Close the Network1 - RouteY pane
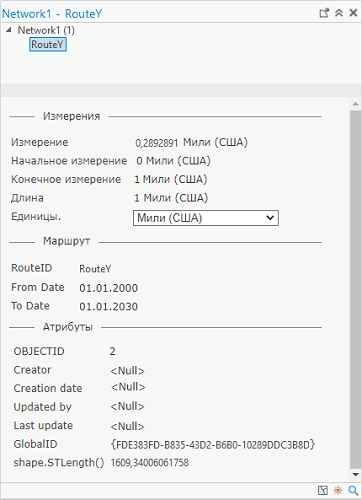Screen dimensions: 362x500 click(x=353, y=13)
